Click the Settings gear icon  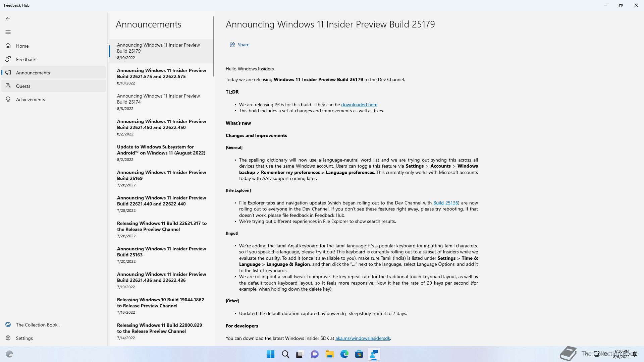[8, 338]
